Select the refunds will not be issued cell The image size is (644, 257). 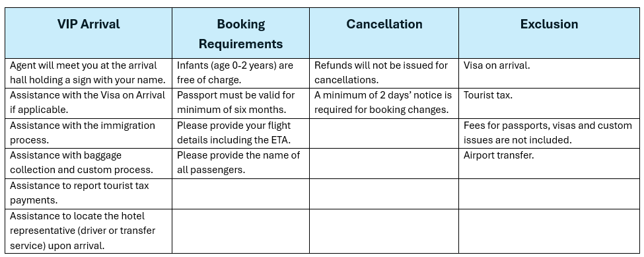384,73
